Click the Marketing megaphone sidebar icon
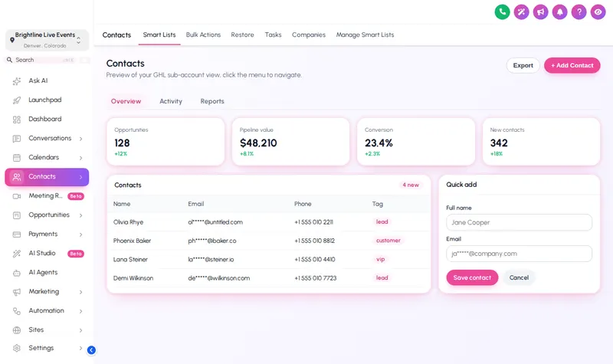The image size is (613, 364). click(16, 292)
